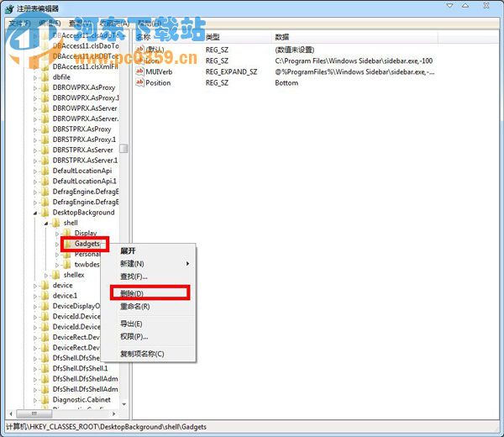
Task: Click the default (默认) value icon
Action: tap(139, 50)
